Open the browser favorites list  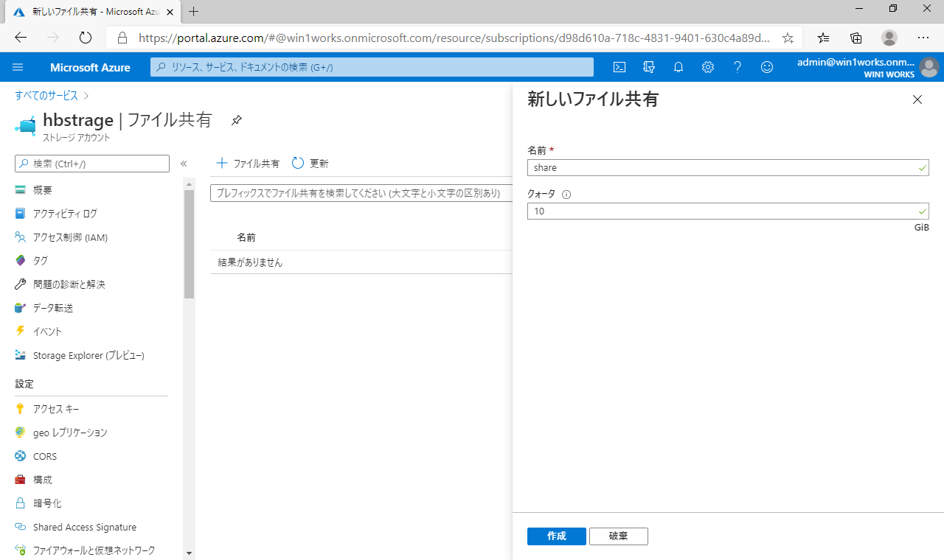click(x=824, y=38)
